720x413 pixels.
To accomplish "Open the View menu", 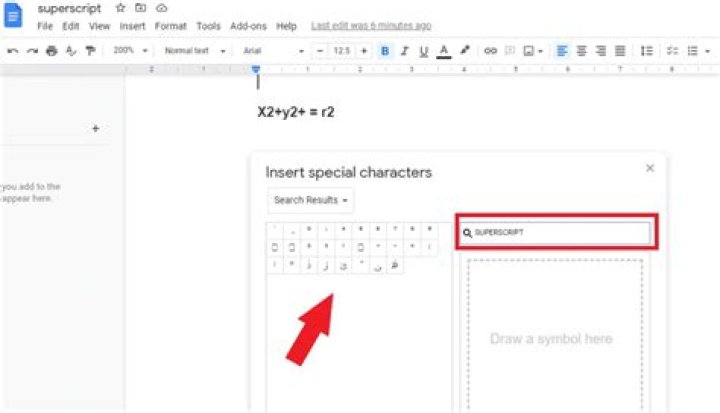I will point(100,26).
